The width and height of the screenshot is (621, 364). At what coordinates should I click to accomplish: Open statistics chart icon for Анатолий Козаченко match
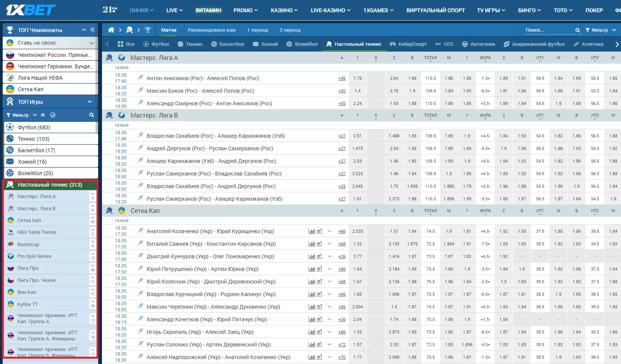pos(312,231)
